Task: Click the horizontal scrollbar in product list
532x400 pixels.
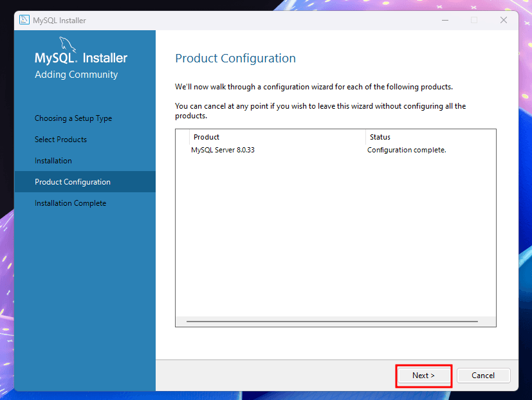Action: click(x=332, y=321)
